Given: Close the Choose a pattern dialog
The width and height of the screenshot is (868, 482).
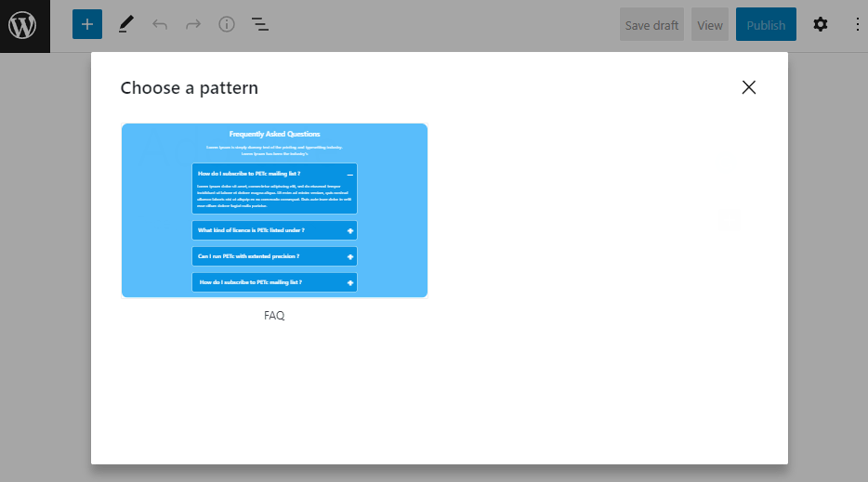Looking at the screenshot, I should (x=749, y=87).
